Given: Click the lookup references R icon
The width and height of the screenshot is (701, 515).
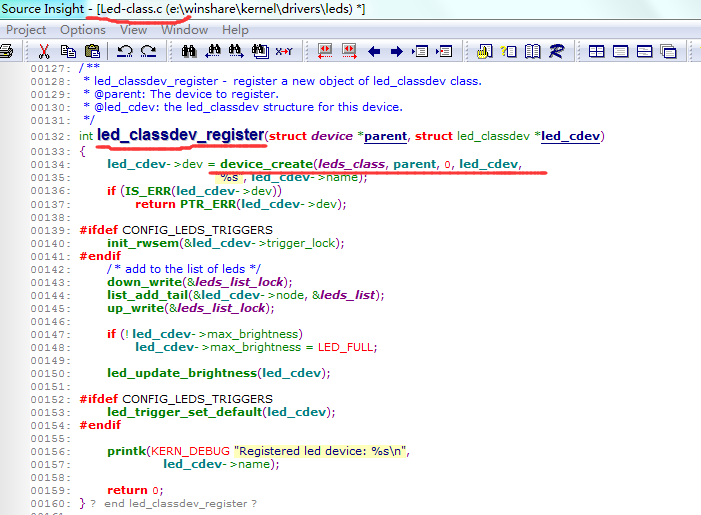Looking at the screenshot, I should (557, 51).
